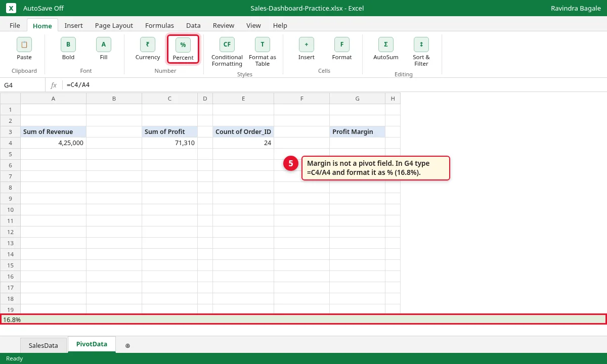Click the Name Box showing G4
The height and width of the screenshot is (364, 607).
23,85
